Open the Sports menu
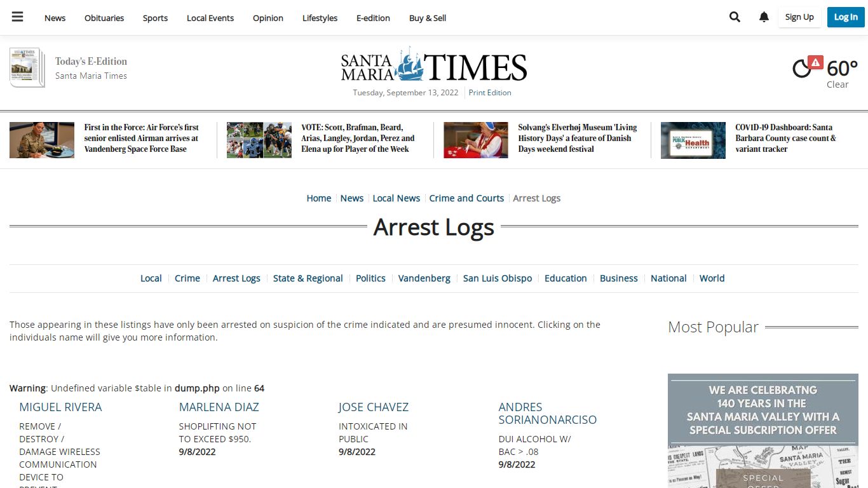The image size is (868, 488). 155,18
